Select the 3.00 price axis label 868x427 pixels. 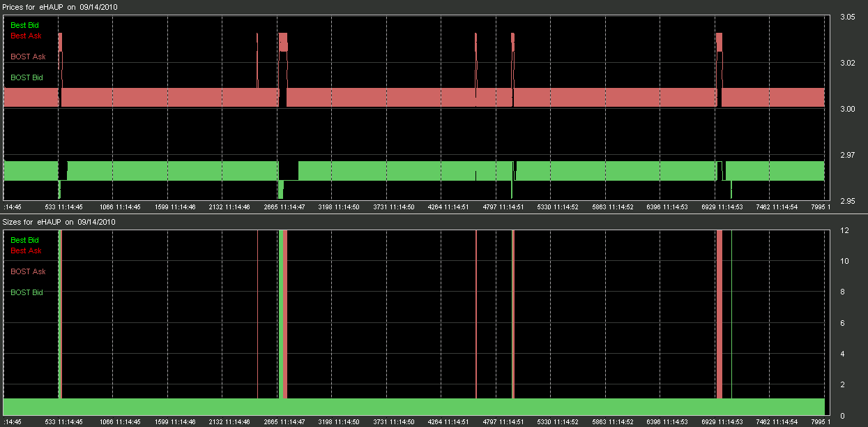[847, 109]
